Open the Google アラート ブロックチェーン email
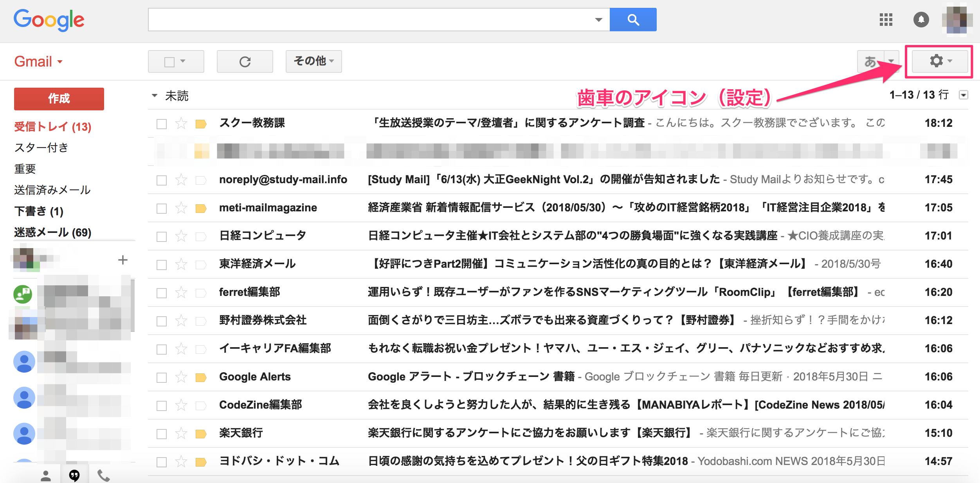The height and width of the screenshot is (483, 980). pyautogui.click(x=558, y=377)
